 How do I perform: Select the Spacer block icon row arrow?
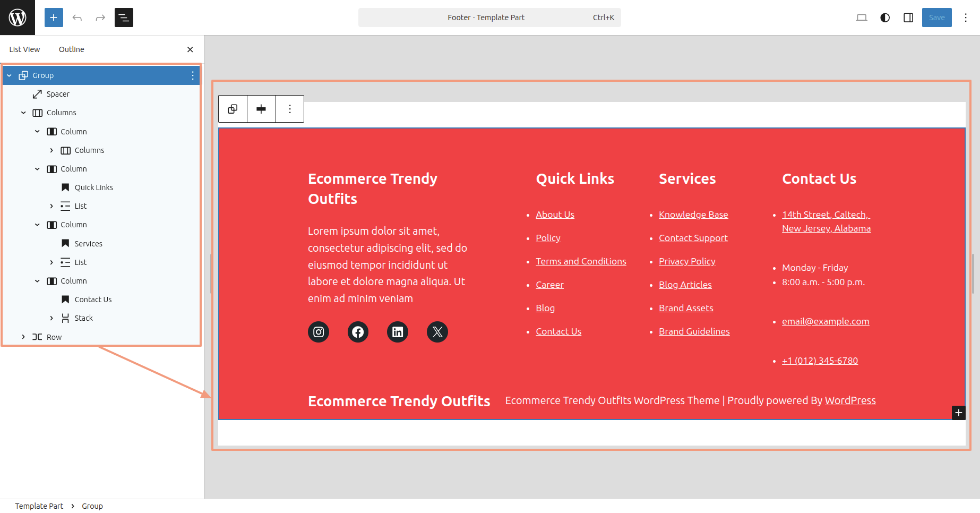pos(37,94)
